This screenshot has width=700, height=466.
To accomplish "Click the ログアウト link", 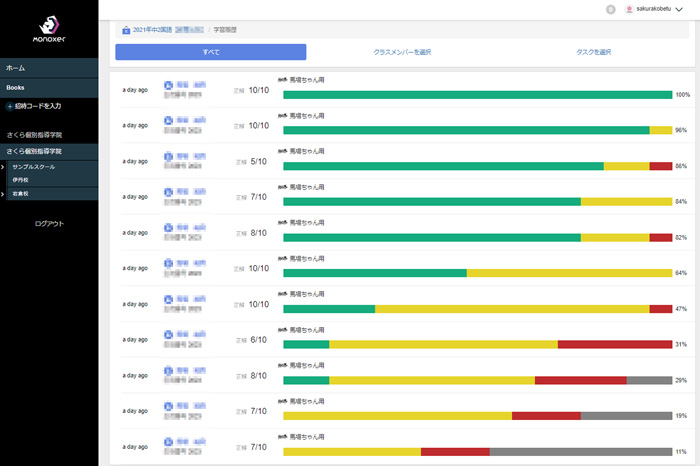I will (49, 223).
